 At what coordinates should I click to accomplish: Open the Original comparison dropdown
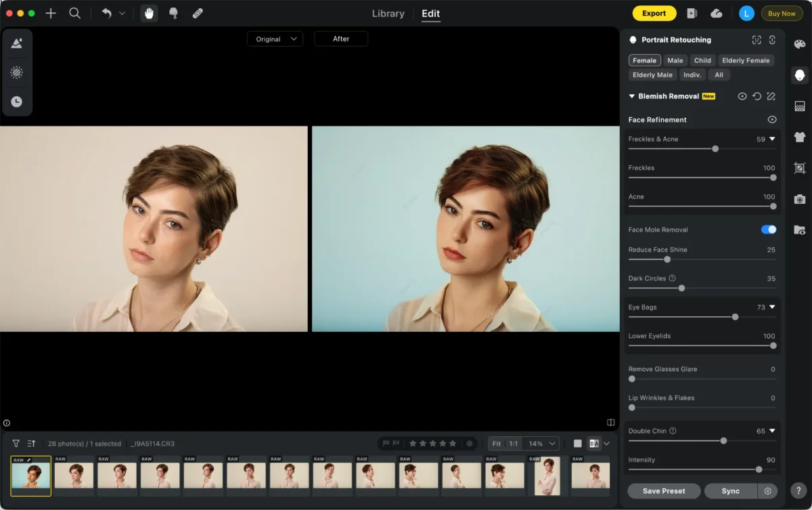click(275, 39)
